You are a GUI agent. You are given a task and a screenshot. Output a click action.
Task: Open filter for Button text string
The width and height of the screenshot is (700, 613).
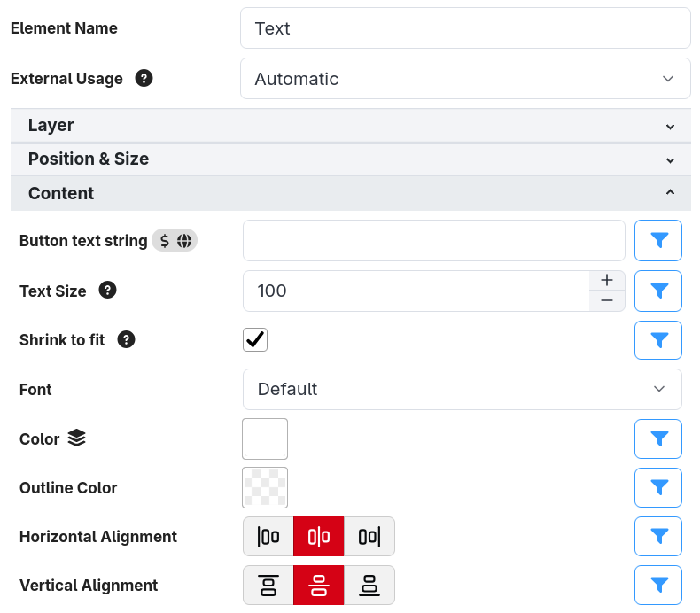pyautogui.click(x=658, y=240)
